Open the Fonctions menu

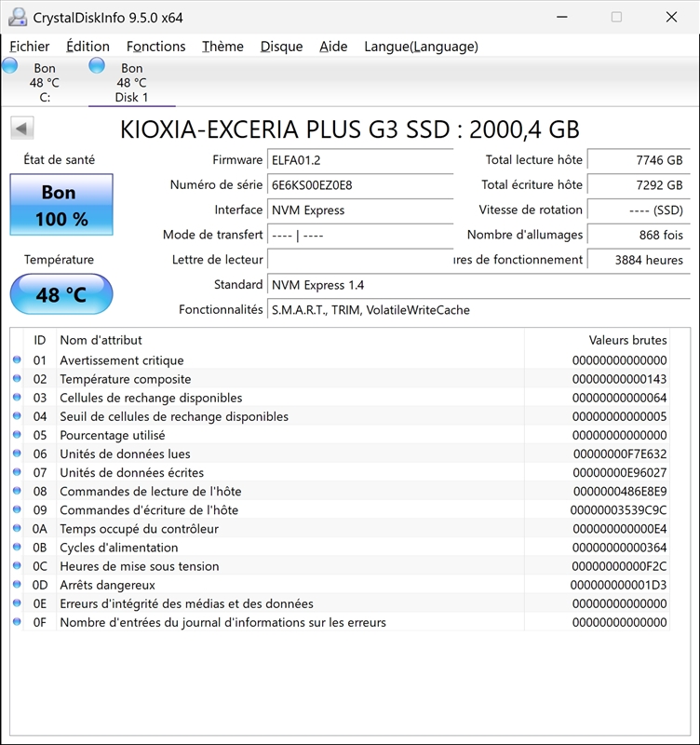(x=155, y=47)
